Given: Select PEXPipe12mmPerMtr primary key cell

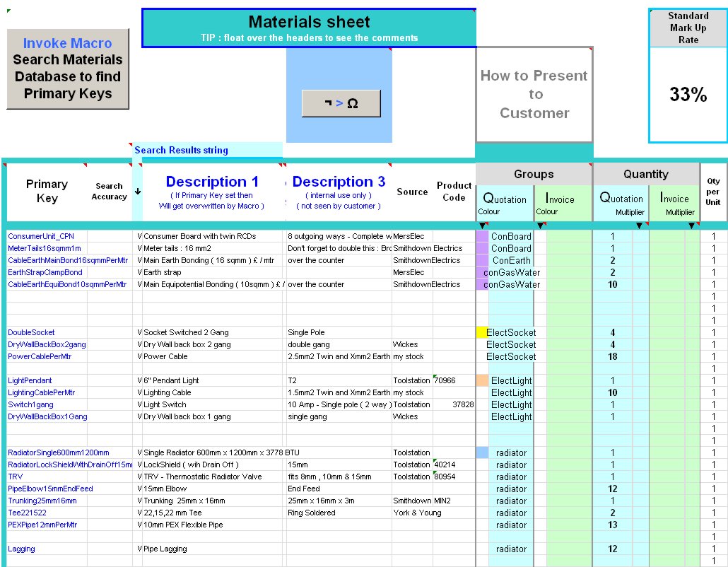Looking at the screenshot, I should pyautogui.click(x=47, y=525).
